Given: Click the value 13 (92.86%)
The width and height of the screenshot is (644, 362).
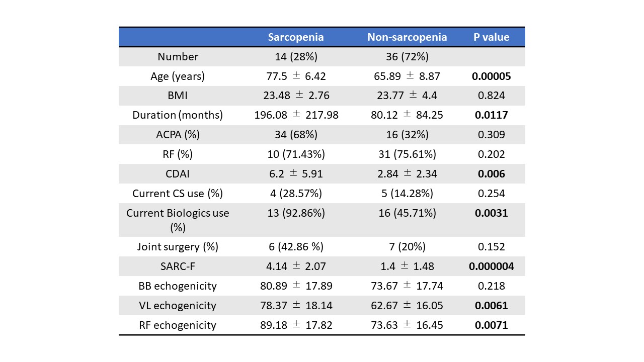Looking at the screenshot, I should 295,213.
